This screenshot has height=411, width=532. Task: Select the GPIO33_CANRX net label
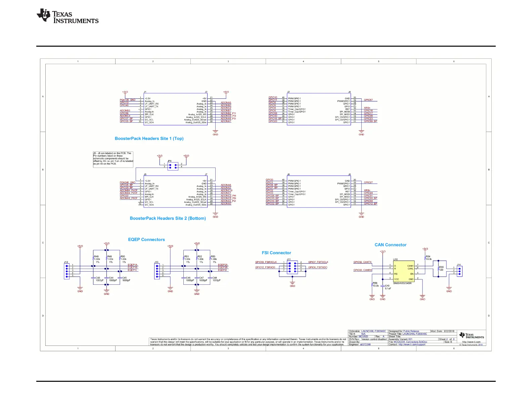363,270
